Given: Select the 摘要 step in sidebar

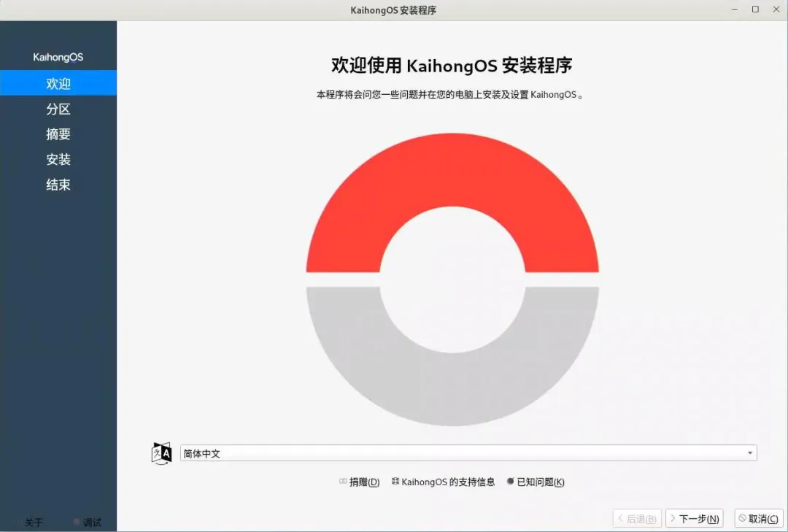Looking at the screenshot, I should tap(58, 134).
